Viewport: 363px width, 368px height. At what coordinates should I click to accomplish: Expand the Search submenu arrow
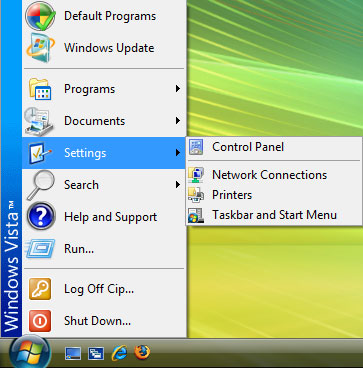point(178,185)
